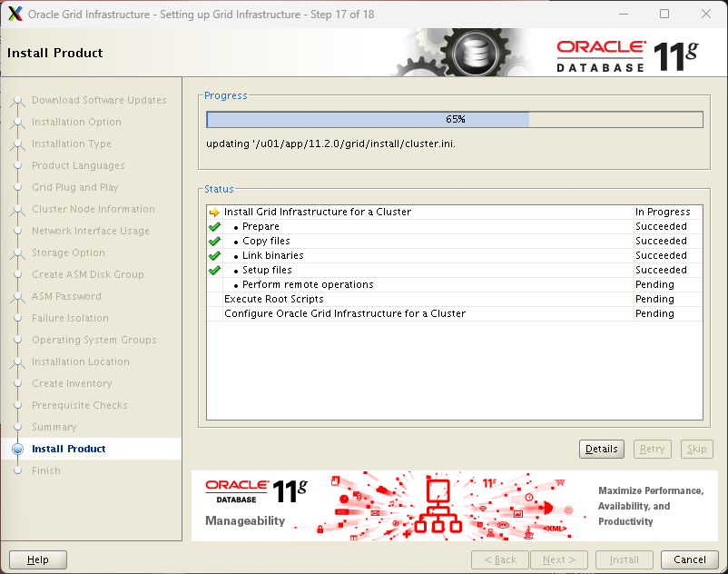
Task: Select Download Software Updates step
Action: (99, 100)
